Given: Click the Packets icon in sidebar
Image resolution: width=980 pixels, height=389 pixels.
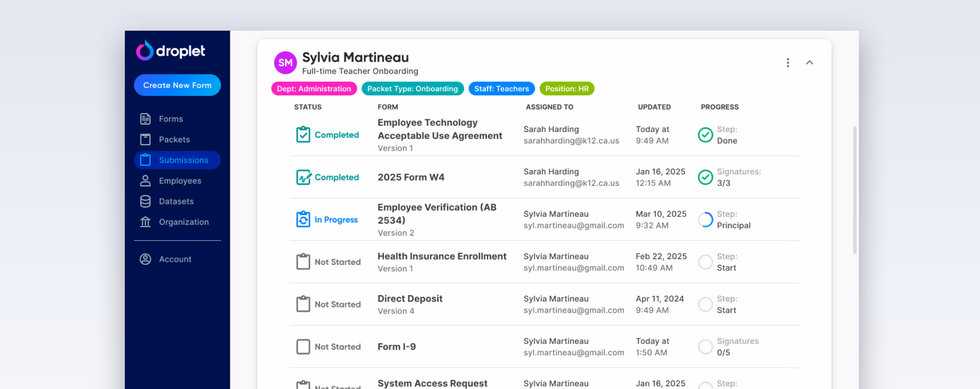Looking at the screenshot, I should click(x=145, y=139).
